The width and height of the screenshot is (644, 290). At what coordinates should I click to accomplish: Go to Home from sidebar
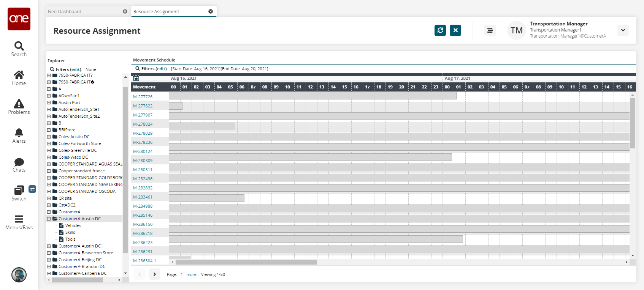click(19, 78)
